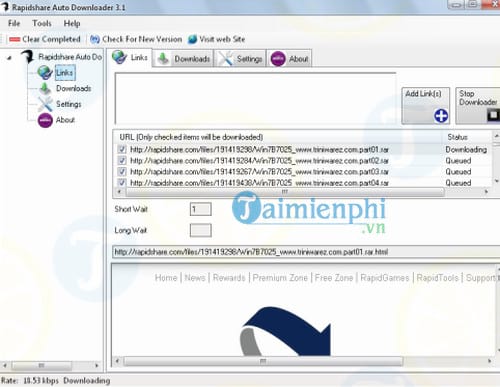Uncheck the part02.rar link checkbox

[x=122, y=160]
